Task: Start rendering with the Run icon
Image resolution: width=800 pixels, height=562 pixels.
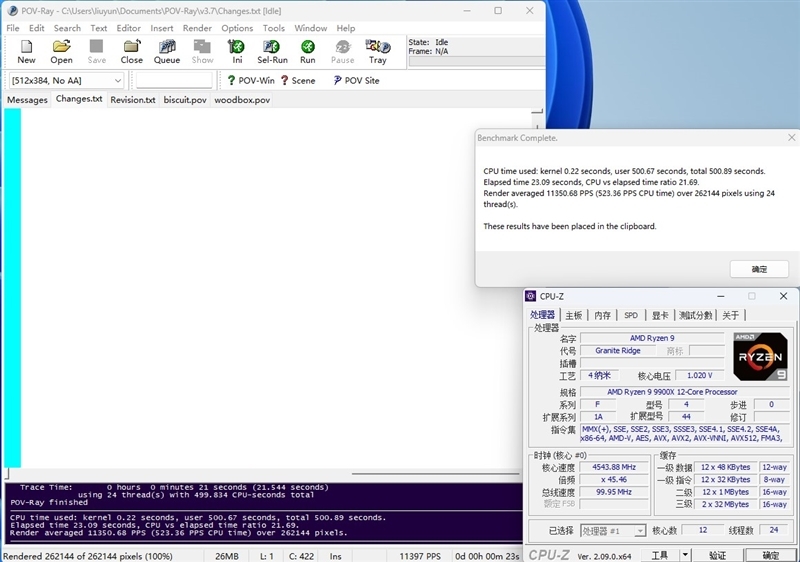Action: pyautogui.click(x=307, y=52)
